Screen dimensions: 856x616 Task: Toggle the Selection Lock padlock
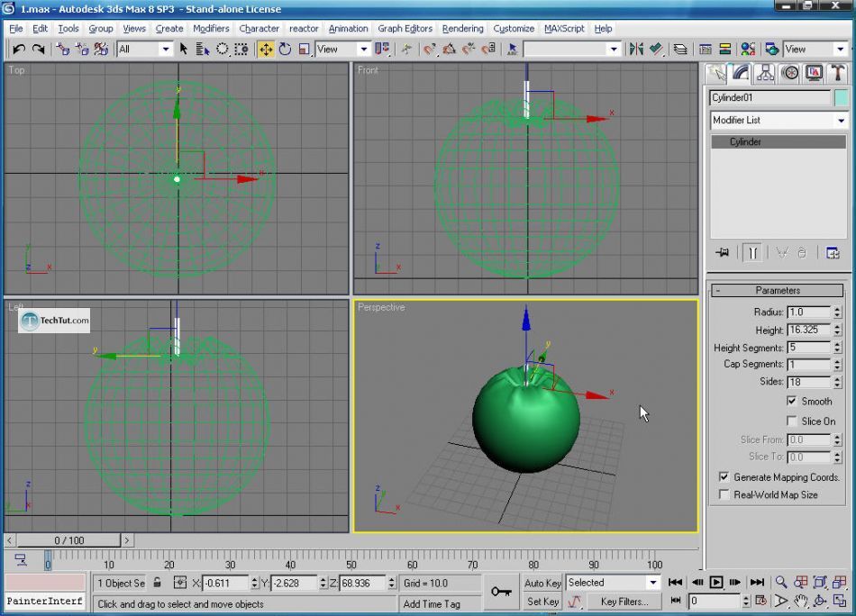pyautogui.click(x=157, y=583)
